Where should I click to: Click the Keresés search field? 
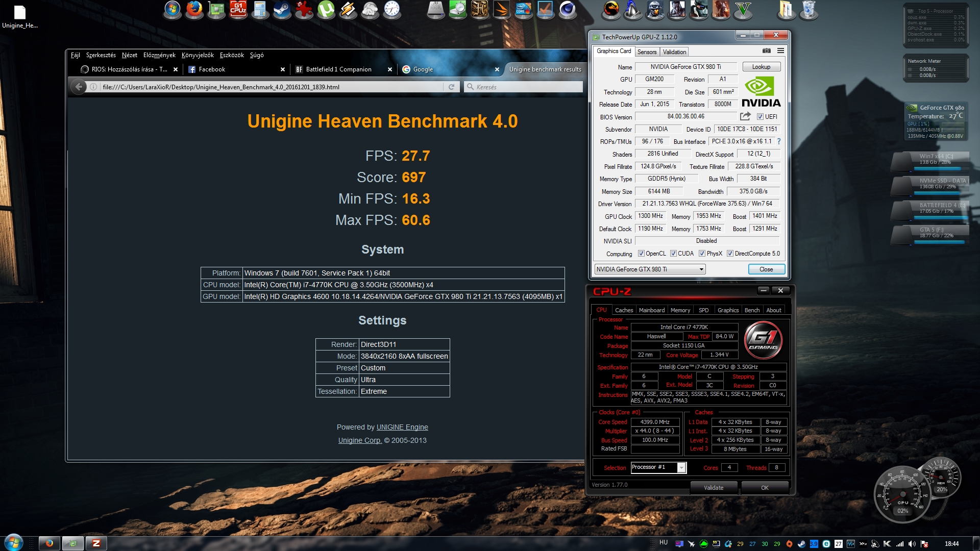click(x=523, y=87)
